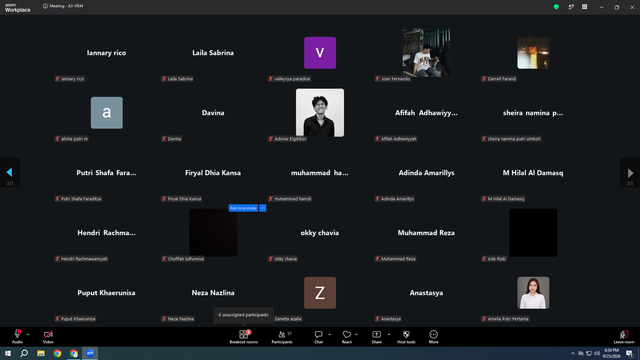This screenshot has height=360, width=640.
Task: Select Cholifah lutfunnisa dark video tile
Action: tap(213, 233)
